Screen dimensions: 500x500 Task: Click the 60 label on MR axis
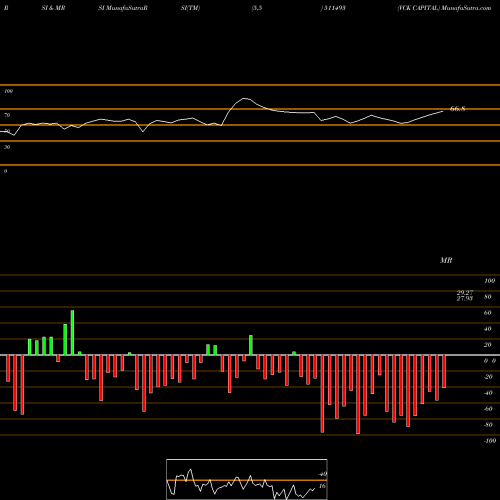click(487, 313)
